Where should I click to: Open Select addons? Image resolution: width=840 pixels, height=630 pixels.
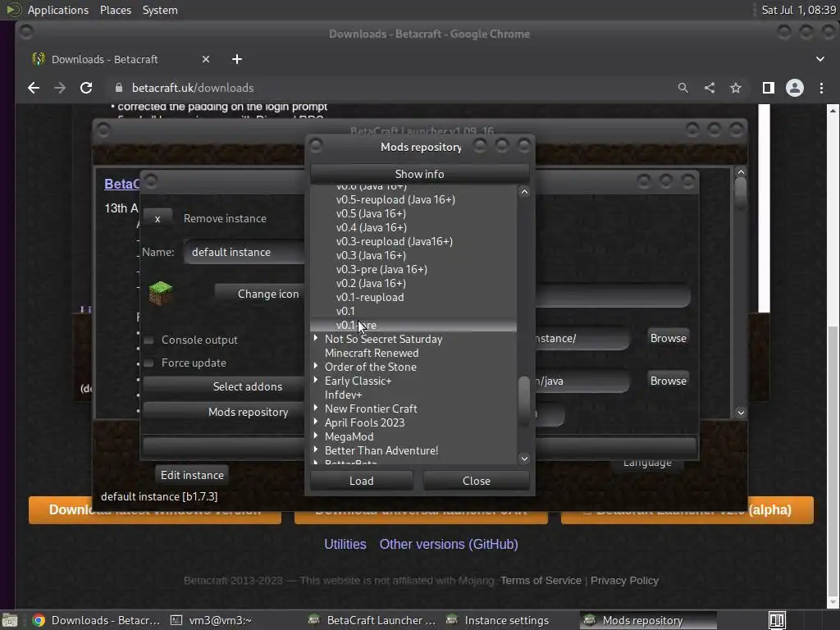(224, 387)
